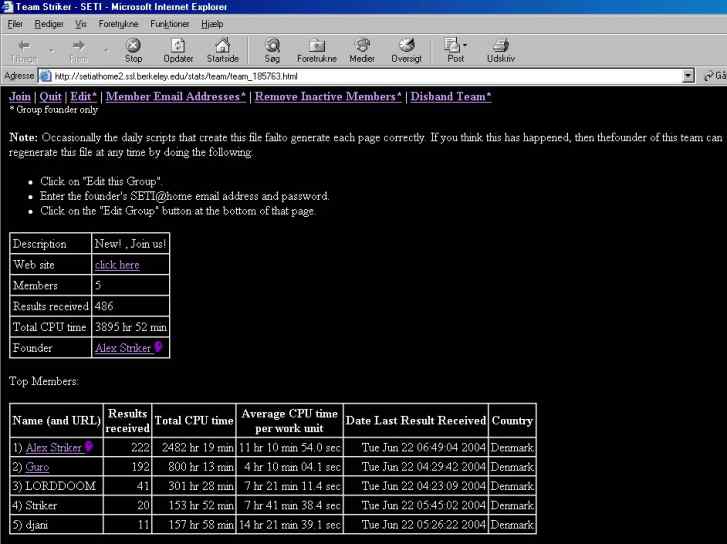This screenshot has height=544, width=727.
Task: Click the Country column header
Action: [x=512, y=421]
